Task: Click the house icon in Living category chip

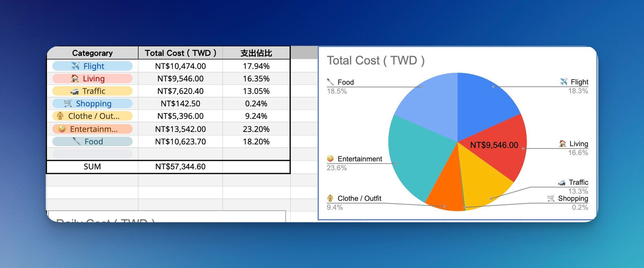Action: pyautogui.click(x=75, y=78)
